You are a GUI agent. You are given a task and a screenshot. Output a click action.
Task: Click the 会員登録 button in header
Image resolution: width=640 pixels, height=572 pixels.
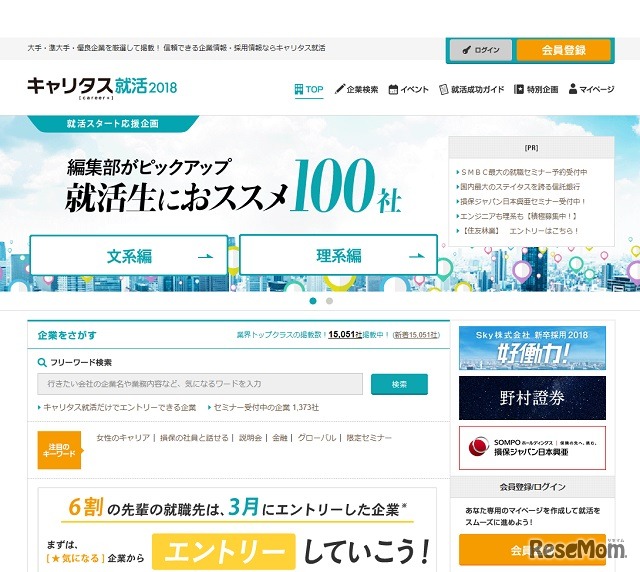point(564,50)
